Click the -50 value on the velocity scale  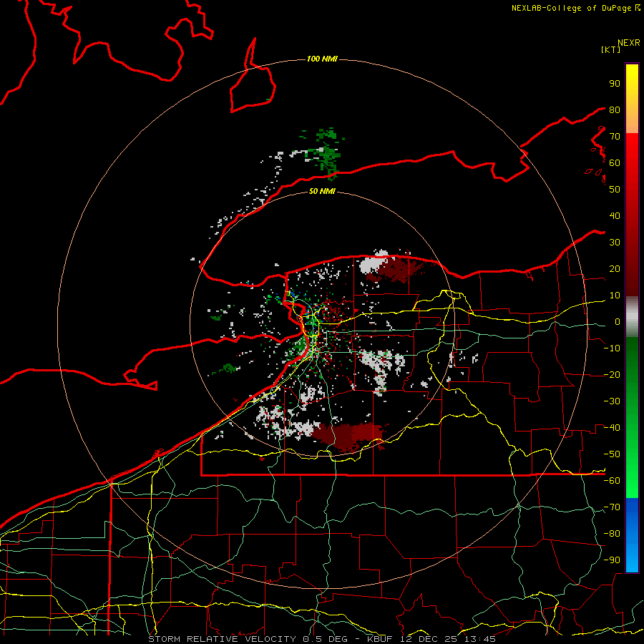pos(612,454)
